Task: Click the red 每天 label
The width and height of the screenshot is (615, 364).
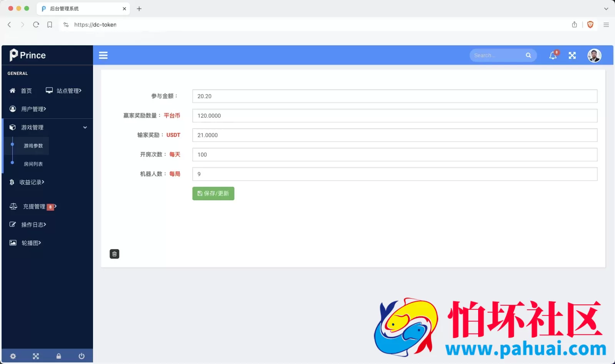Action: (175, 155)
